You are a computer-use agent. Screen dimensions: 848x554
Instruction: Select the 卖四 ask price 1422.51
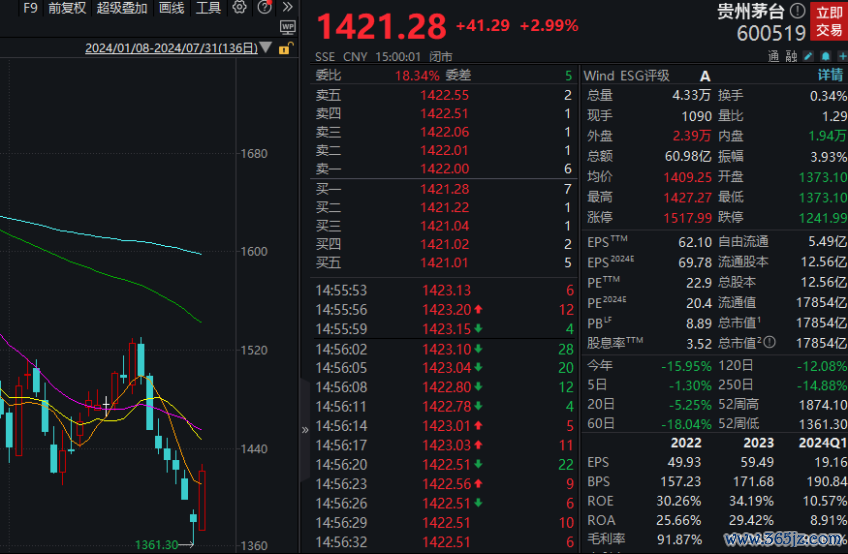pyautogui.click(x=445, y=114)
